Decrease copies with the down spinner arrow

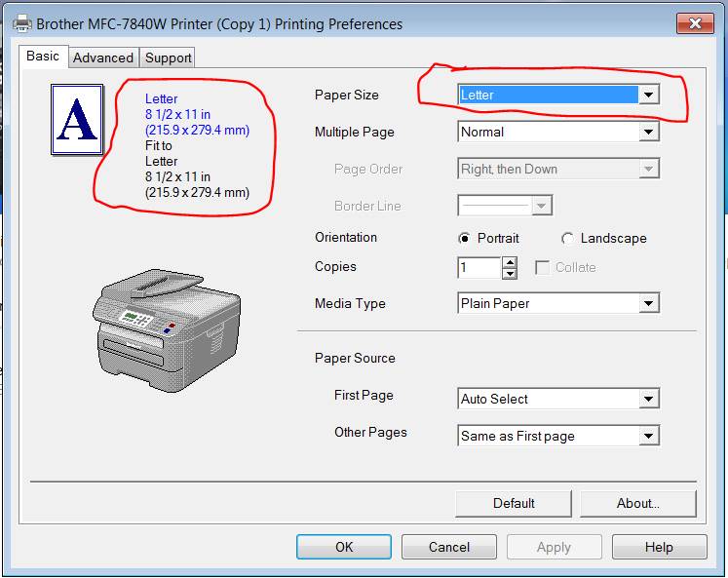coord(509,273)
